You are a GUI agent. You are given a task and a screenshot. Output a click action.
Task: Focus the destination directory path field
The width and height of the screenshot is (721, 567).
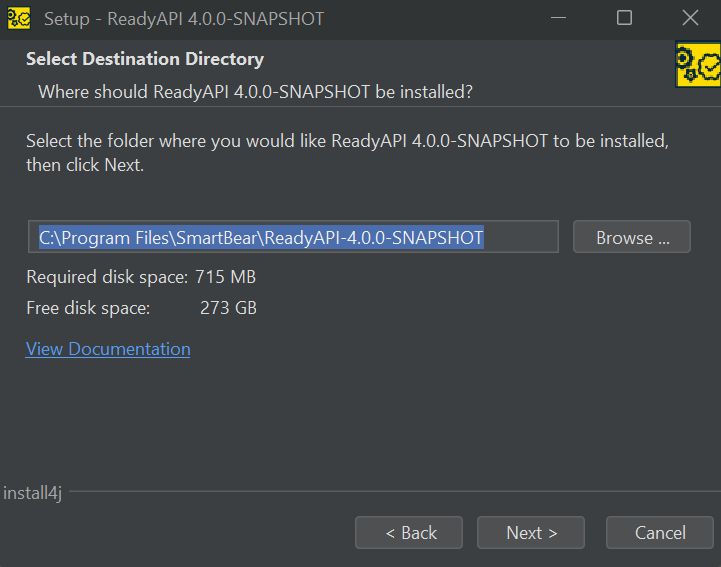(x=293, y=237)
